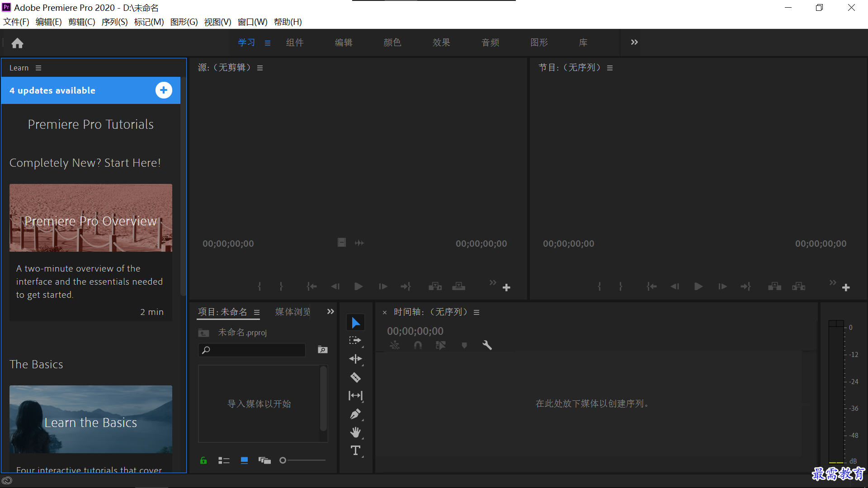Image resolution: width=868 pixels, height=488 pixels.
Task: Switch to 编辑 workspace tab
Action: pos(344,42)
